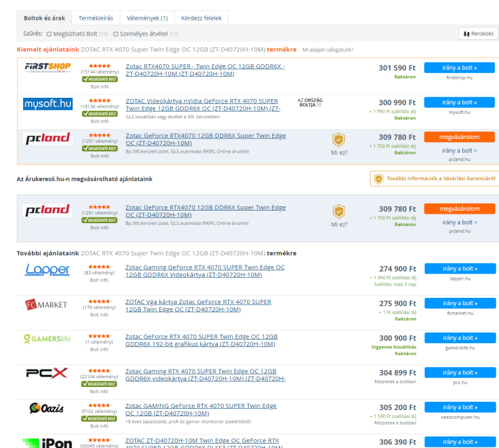The height and width of the screenshot is (448, 499).
Task: Switch to the 'Kérdezz felelek' tab
Action: [201, 18]
